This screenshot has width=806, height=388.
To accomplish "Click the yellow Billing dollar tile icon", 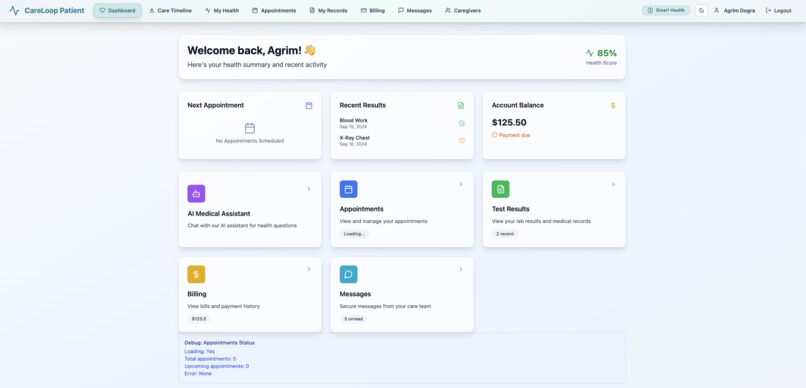I will click(x=196, y=274).
